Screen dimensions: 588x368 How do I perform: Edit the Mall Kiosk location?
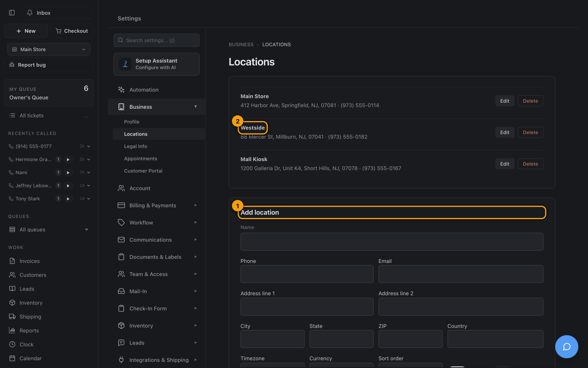(505, 164)
